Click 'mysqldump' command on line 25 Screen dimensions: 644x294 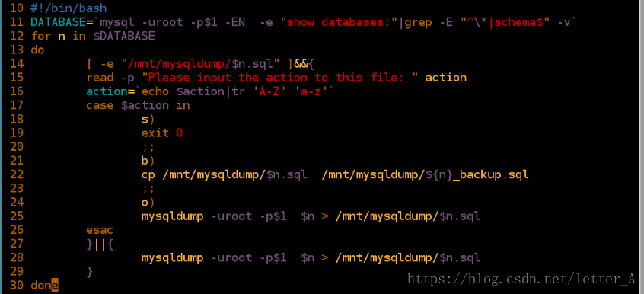click(173, 216)
